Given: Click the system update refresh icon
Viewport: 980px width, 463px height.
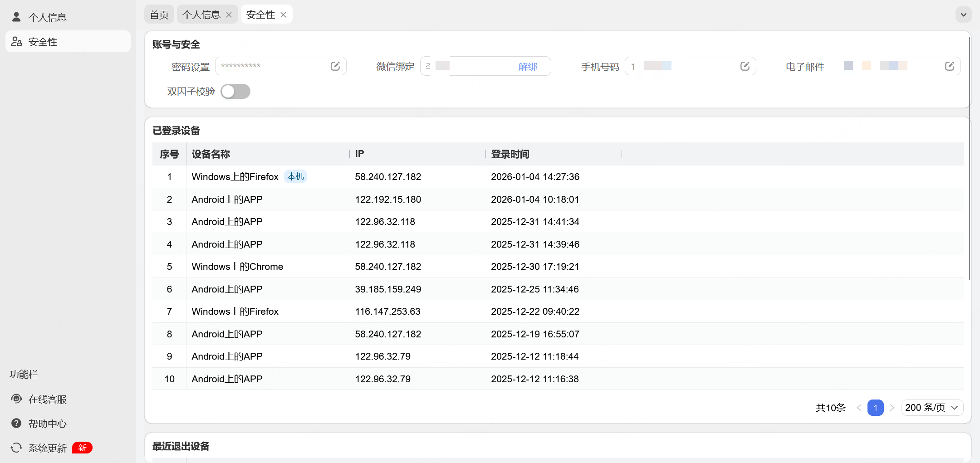Looking at the screenshot, I should 16,448.
